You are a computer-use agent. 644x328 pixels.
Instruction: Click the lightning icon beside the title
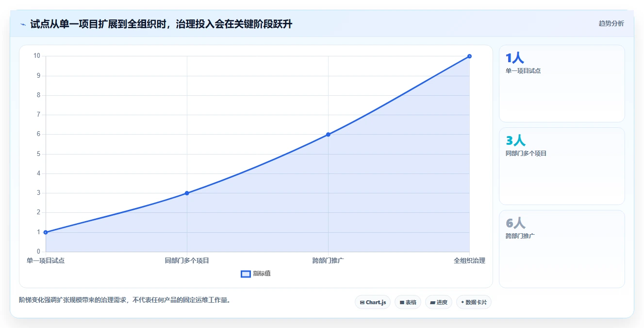click(23, 24)
